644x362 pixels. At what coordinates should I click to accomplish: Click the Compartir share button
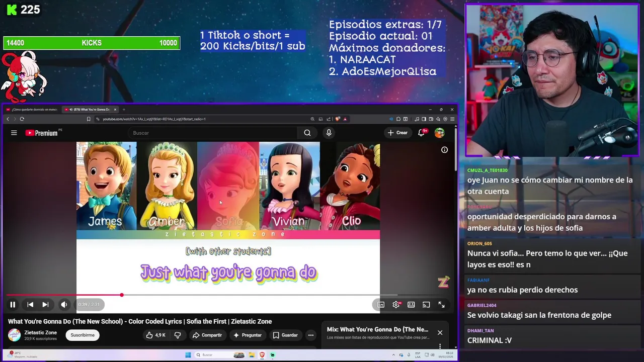(x=207, y=335)
